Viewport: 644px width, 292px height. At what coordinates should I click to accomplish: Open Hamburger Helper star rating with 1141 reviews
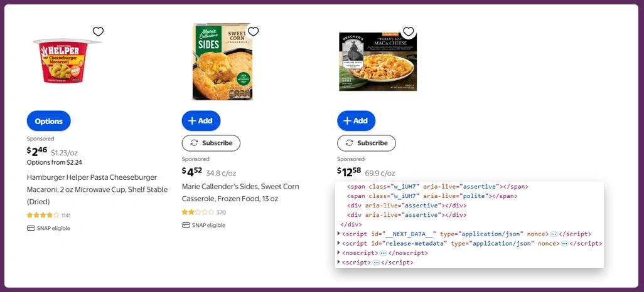point(43,215)
